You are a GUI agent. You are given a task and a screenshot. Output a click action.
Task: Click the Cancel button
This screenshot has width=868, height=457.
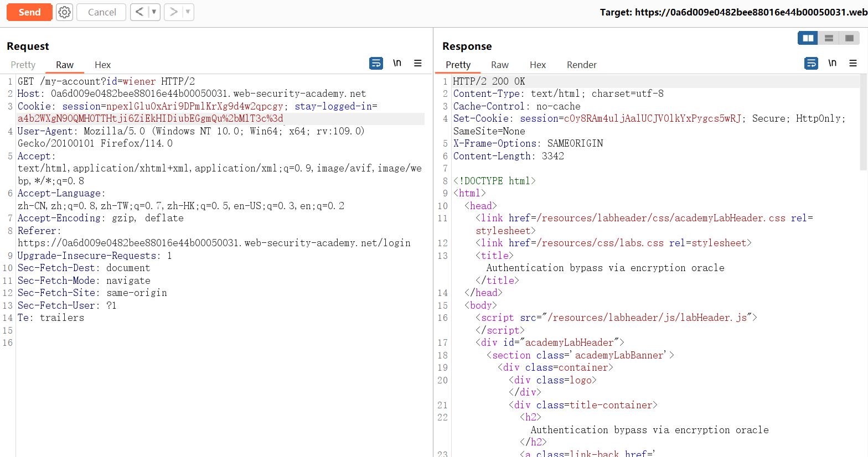click(x=102, y=12)
